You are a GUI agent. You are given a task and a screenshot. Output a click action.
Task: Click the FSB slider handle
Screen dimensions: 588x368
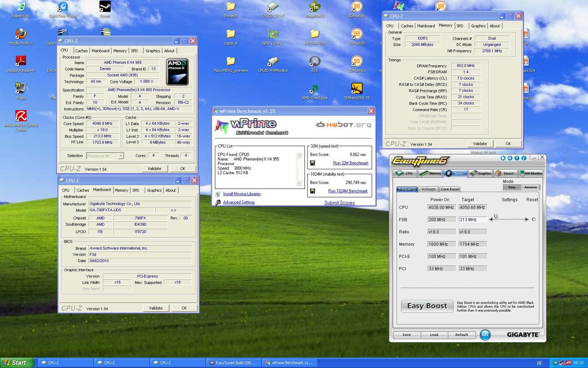[x=496, y=217]
